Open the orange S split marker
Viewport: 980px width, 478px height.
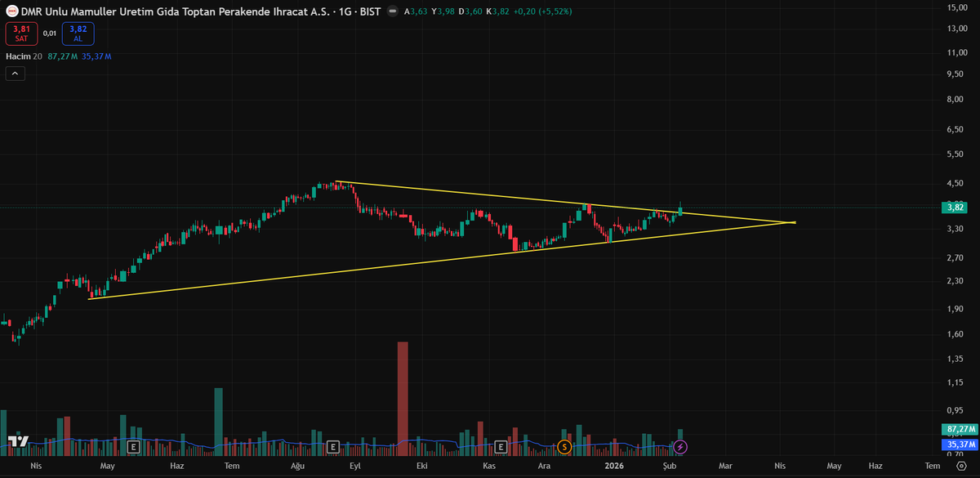pyautogui.click(x=564, y=447)
